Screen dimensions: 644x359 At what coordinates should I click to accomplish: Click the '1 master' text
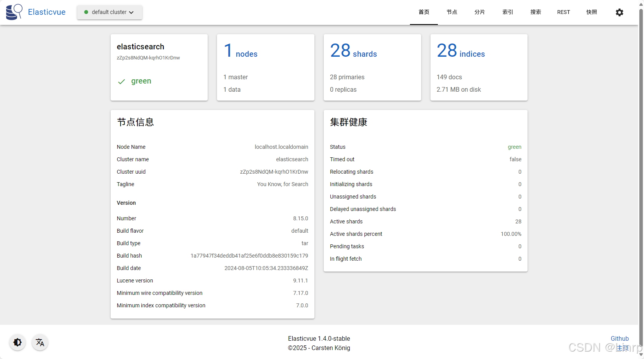pyautogui.click(x=236, y=77)
